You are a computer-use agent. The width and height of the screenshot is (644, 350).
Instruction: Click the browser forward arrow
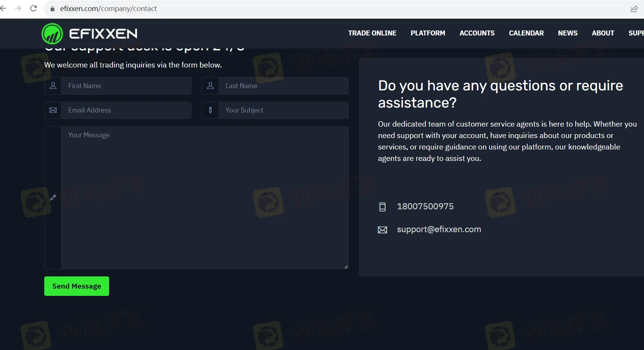(x=18, y=8)
